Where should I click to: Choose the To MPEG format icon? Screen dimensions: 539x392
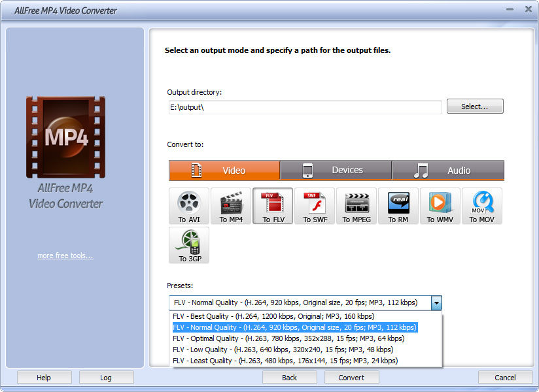356,206
